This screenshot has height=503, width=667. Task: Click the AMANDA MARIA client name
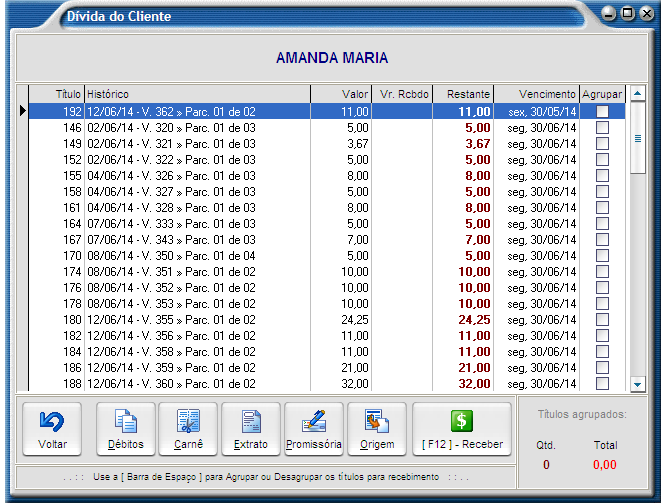332,58
